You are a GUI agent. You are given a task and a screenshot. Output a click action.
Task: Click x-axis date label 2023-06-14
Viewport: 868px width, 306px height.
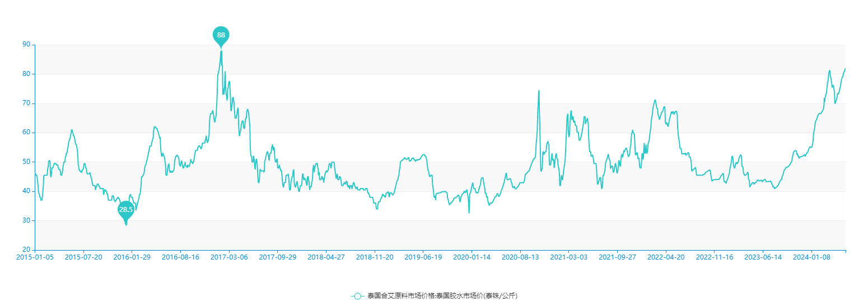(763, 257)
